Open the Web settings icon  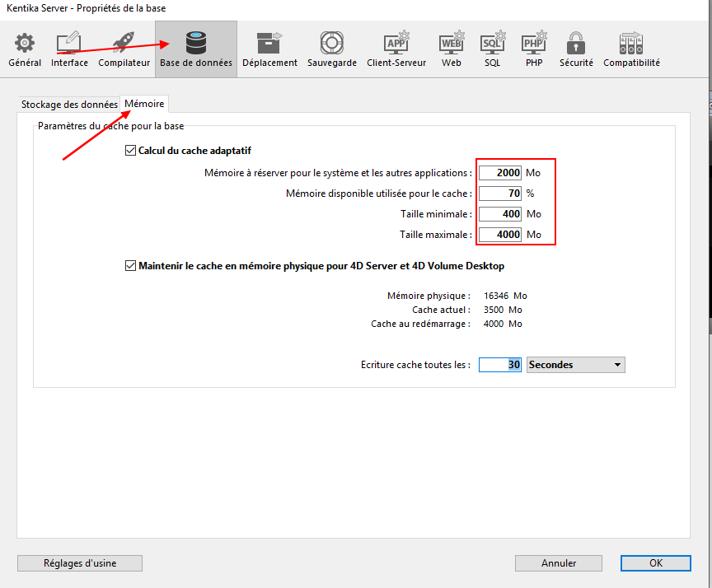point(452,43)
